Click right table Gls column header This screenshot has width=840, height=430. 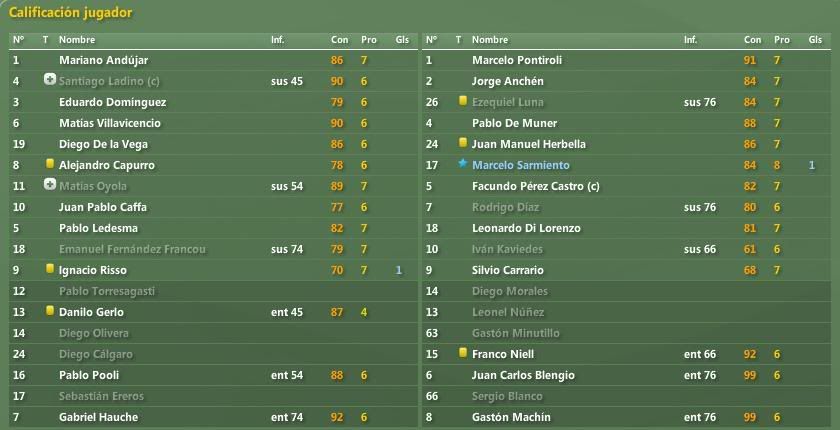(x=815, y=40)
